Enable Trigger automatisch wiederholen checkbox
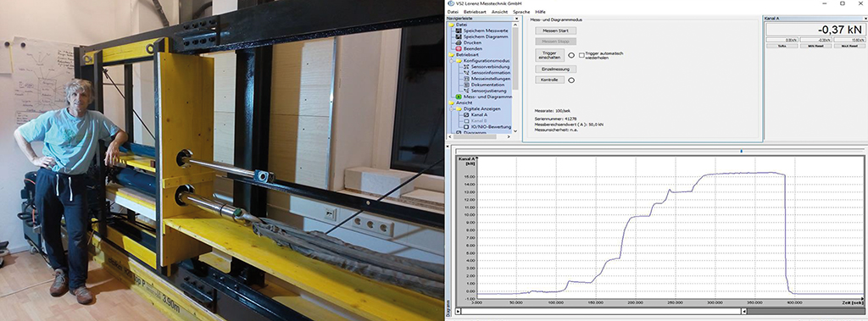Image resolution: width=868 pixels, height=321 pixels. tap(581, 55)
